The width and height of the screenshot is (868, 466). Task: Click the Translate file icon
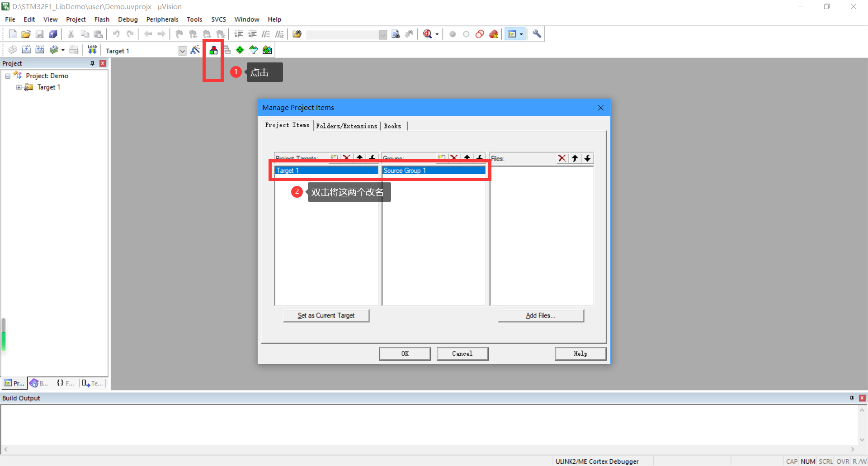[13, 50]
